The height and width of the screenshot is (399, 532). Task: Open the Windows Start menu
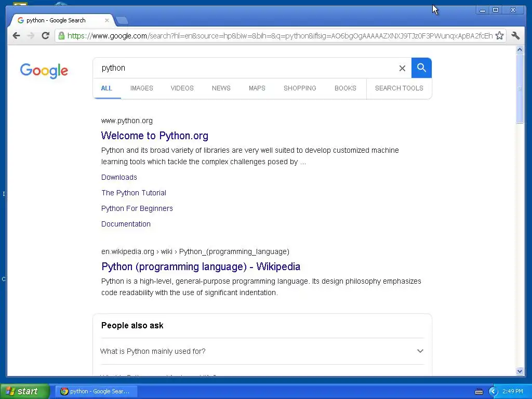[x=24, y=391]
